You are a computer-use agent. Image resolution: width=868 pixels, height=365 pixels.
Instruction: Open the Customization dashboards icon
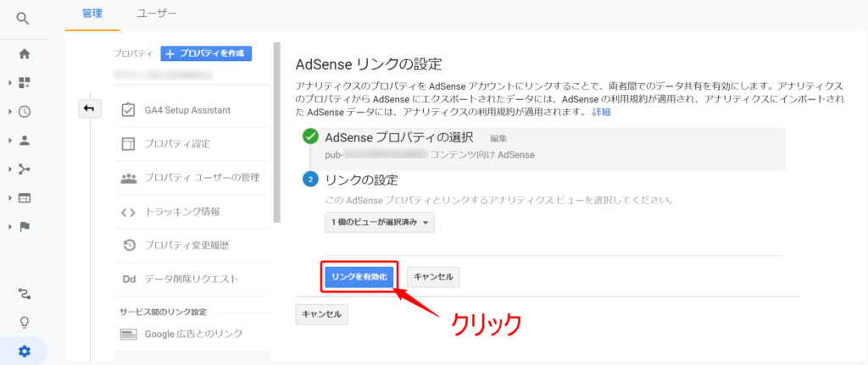click(x=25, y=83)
